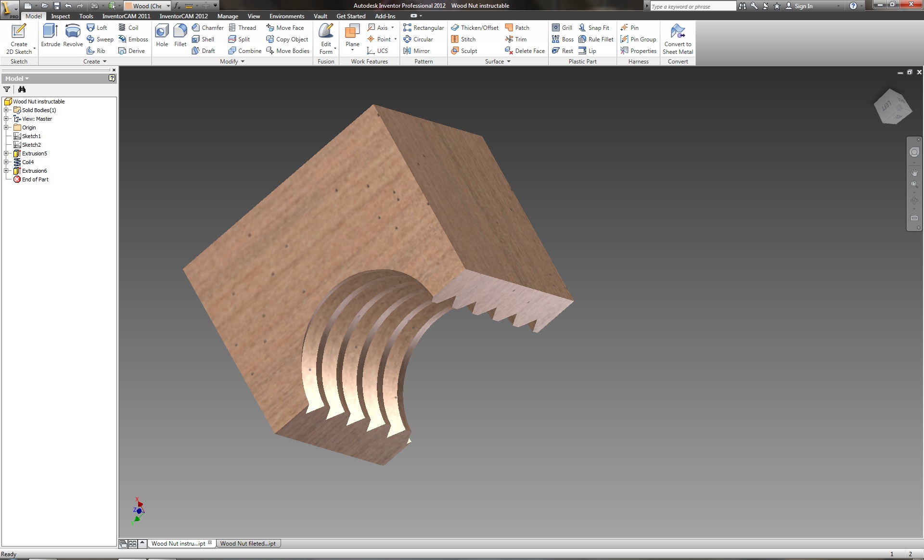Click the navigation bar Pan hand

pyautogui.click(x=914, y=172)
